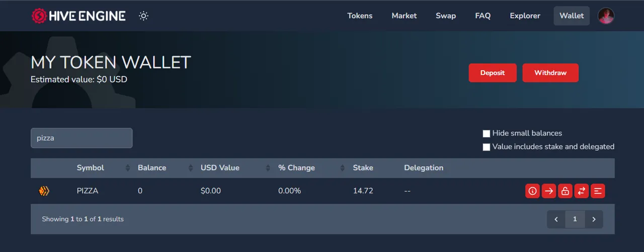Click the Showing 1 to 1 results text
Image resolution: width=644 pixels, height=252 pixels.
(83, 219)
